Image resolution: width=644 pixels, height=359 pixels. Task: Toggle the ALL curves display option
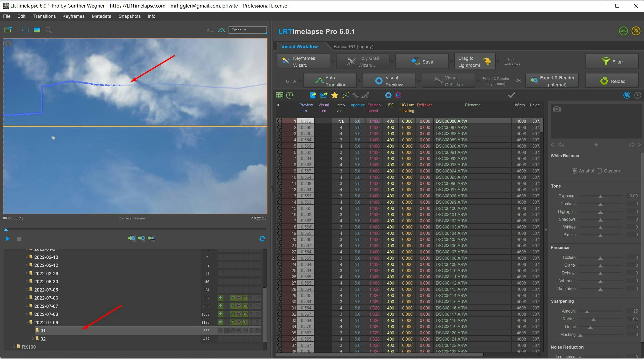coord(210,30)
